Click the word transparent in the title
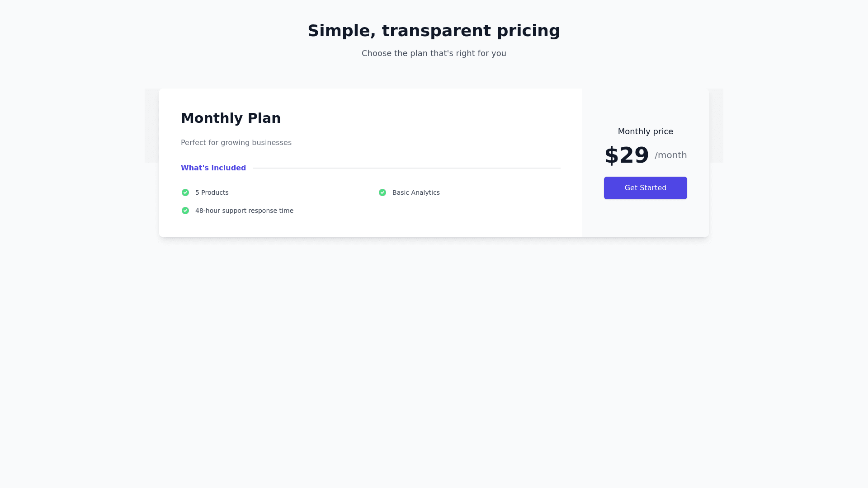868x488 pixels. tap(436, 31)
